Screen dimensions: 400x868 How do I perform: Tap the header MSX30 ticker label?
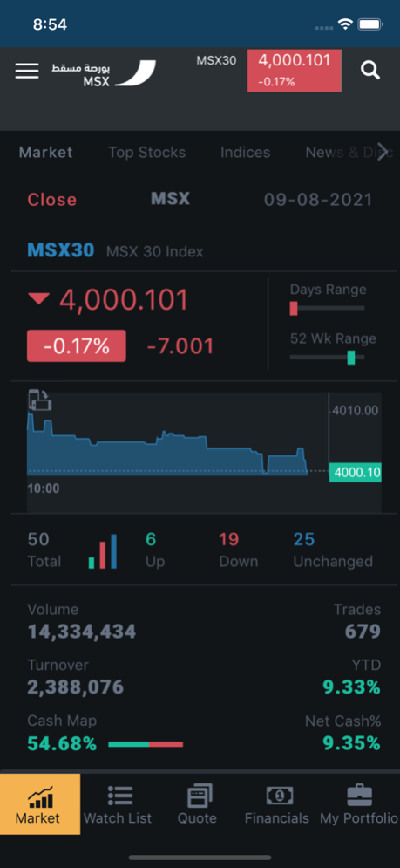tap(216, 60)
